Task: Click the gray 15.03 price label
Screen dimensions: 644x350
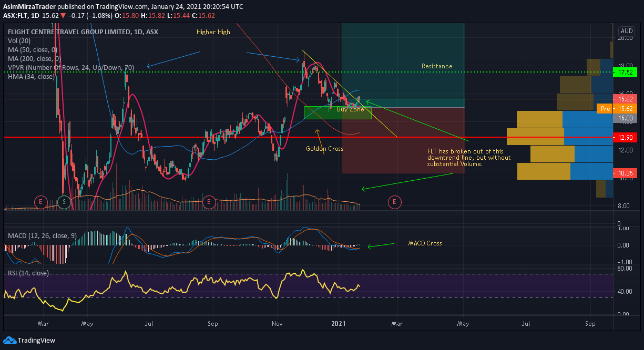Action: pos(626,118)
